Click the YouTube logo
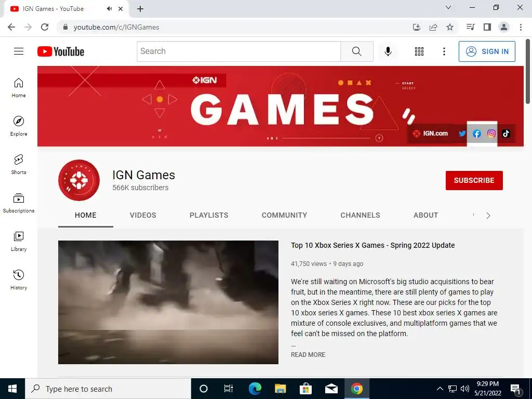The image size is (532, 399). (x=61, y=51)
